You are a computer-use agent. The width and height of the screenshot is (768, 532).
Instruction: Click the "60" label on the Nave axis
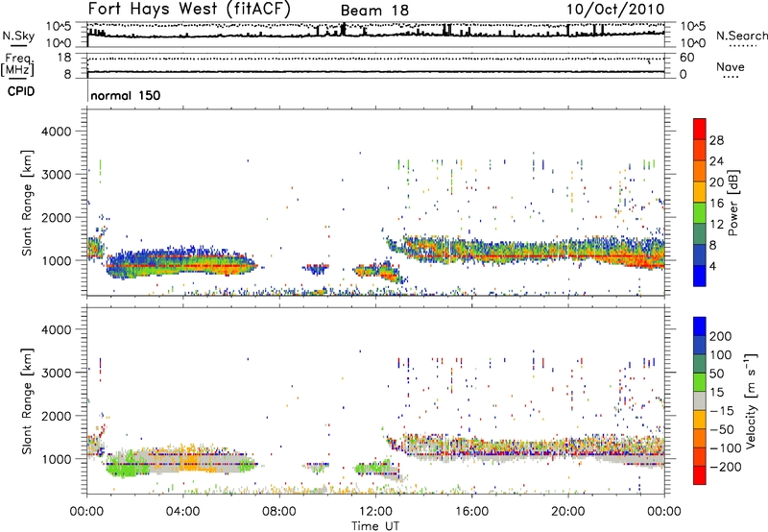click(x=686, y=58)
